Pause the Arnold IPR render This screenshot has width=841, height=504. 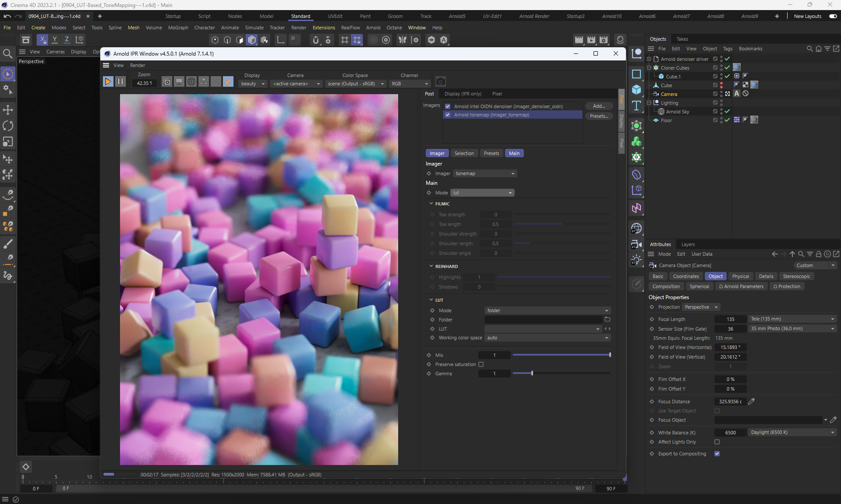[x=120, y=82]
